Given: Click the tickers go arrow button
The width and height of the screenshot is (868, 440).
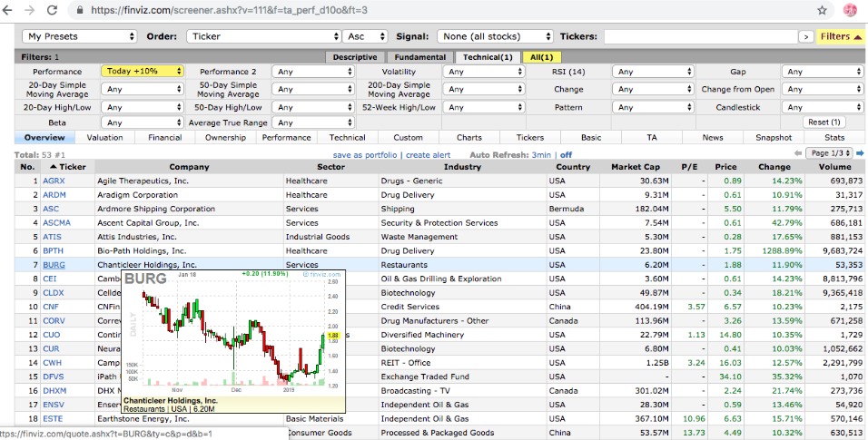Looking at the screenshot, I should pyautogui.click(x=805, y=36).
